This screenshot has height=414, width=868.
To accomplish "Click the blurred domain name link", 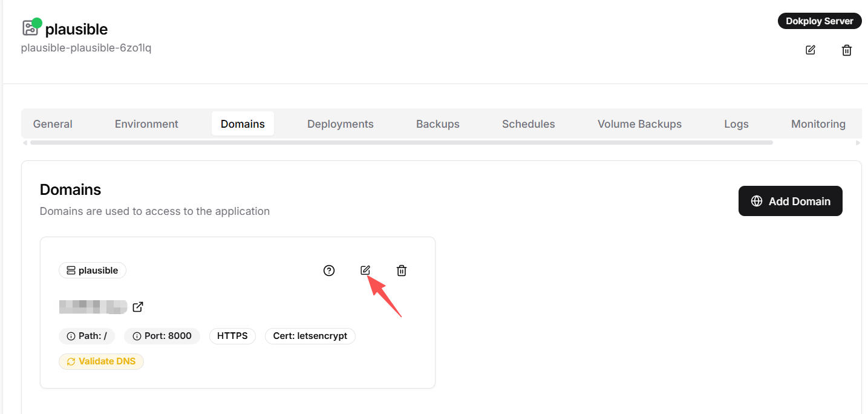I will click(x=93, y=307).
